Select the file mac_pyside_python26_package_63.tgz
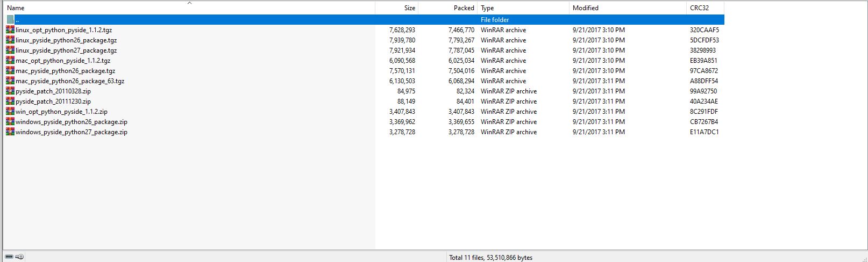Screen dimensions: 868x262 (x=70, y=81)
